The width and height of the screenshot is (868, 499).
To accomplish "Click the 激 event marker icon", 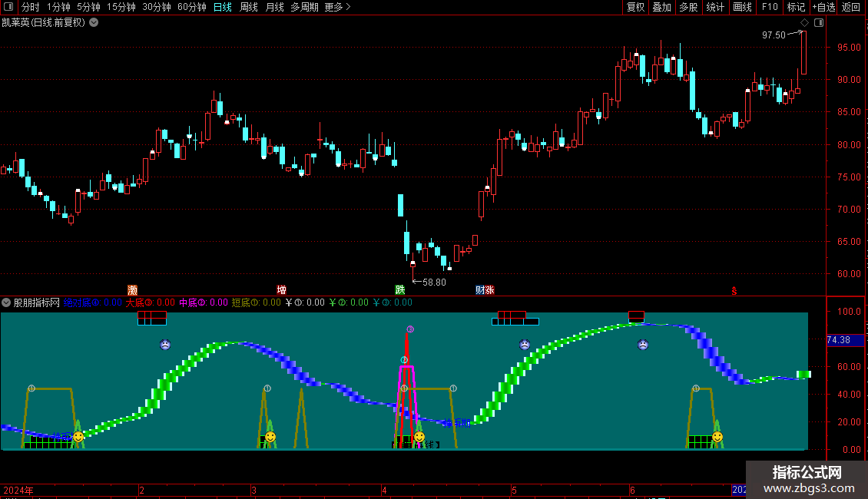I will pos(132,290).
